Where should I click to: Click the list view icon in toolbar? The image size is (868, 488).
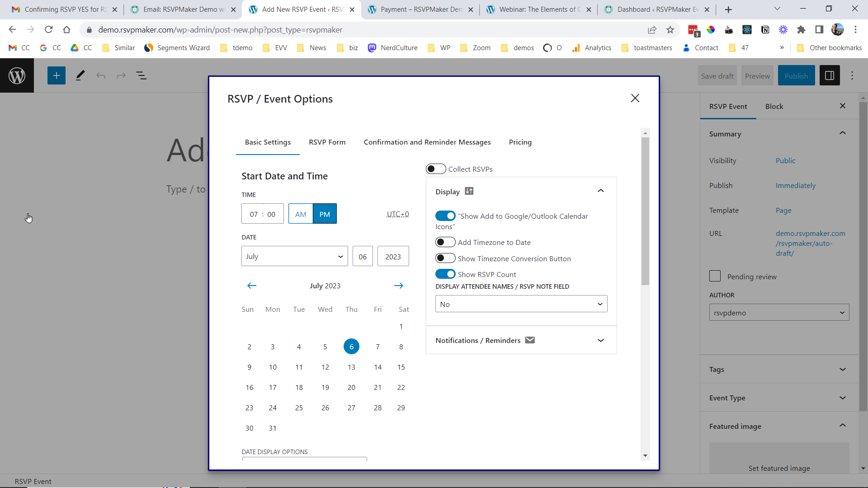pyautogui.click(x=142, y=75)
